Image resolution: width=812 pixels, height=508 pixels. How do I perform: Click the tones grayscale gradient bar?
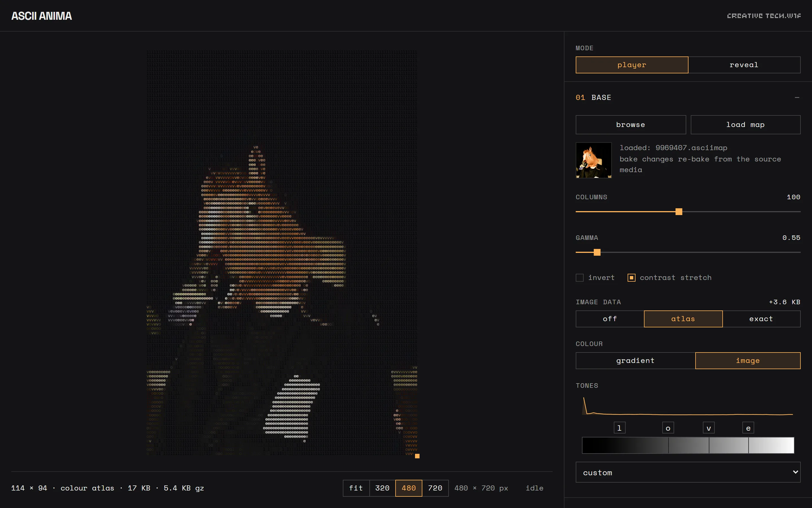coord(688,446)
